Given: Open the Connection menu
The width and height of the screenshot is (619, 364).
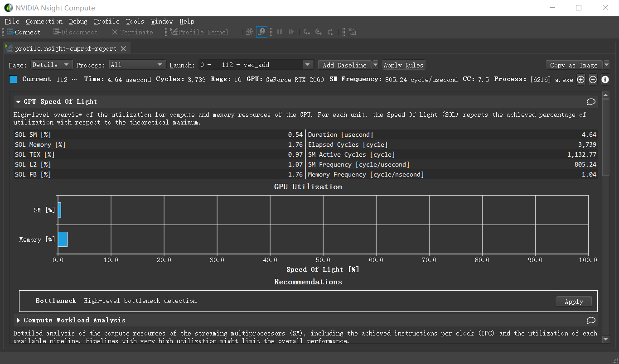Looking at the screenshot, I should [x=44, y=21].
